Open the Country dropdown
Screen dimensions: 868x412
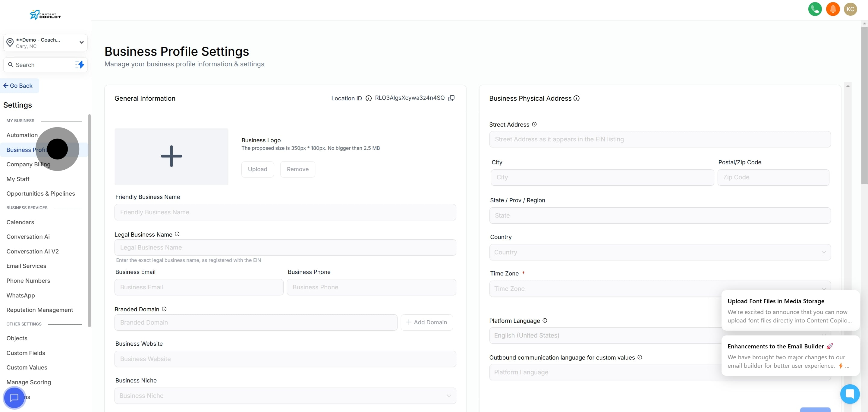(x=660, y=252)
